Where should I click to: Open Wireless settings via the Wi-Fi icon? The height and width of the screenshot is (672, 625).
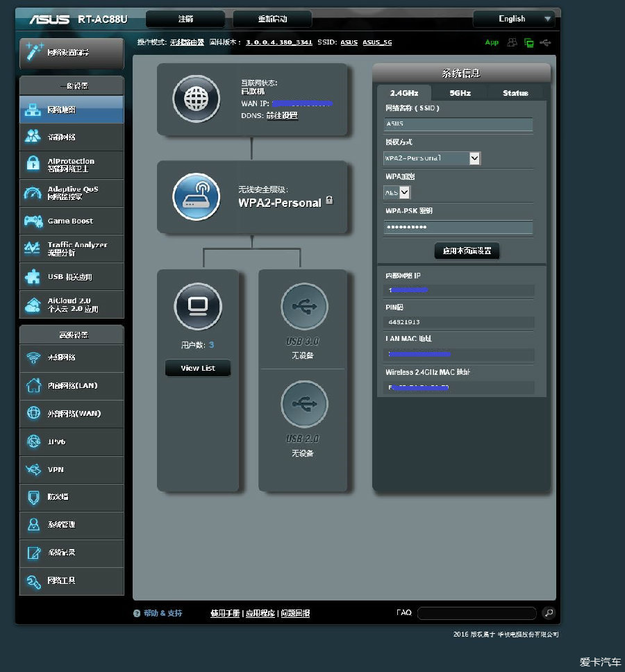point(33,358)
